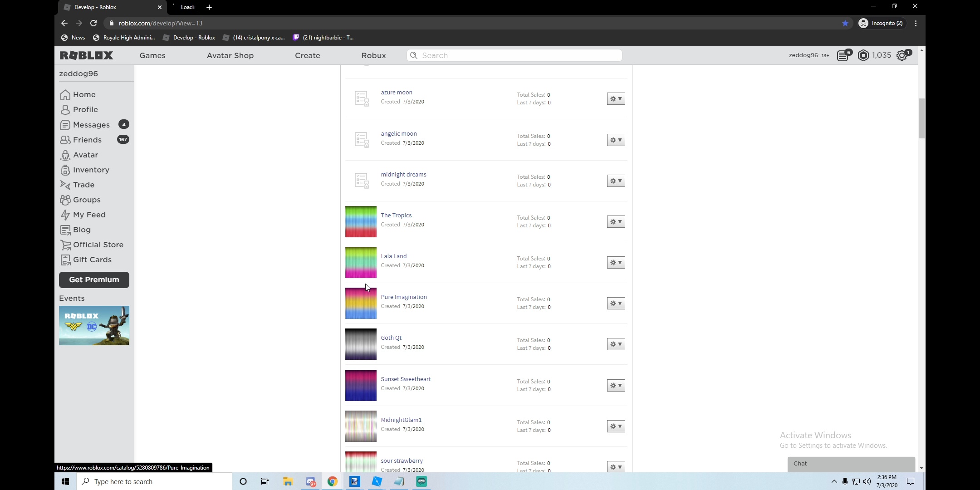Click the settings gear icon for MidnightGlam1
This screenshot has width=980, height=490.
click(x=615, y=426)
